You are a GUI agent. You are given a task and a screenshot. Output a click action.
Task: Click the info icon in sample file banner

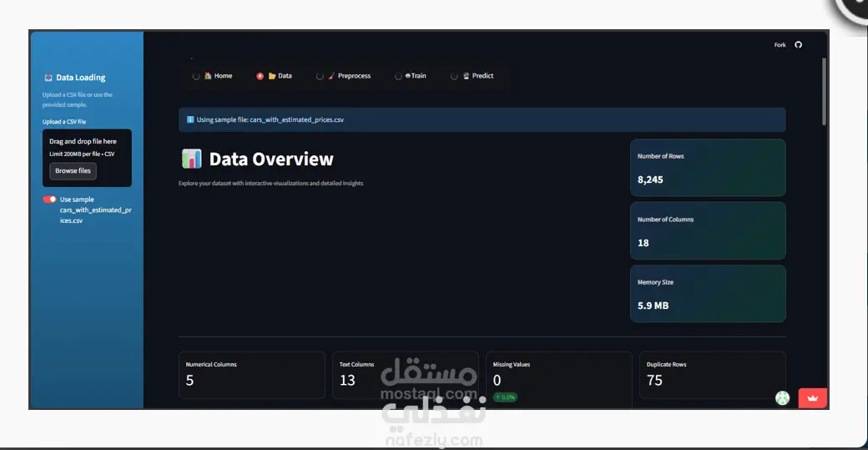(x=190, y=119)
